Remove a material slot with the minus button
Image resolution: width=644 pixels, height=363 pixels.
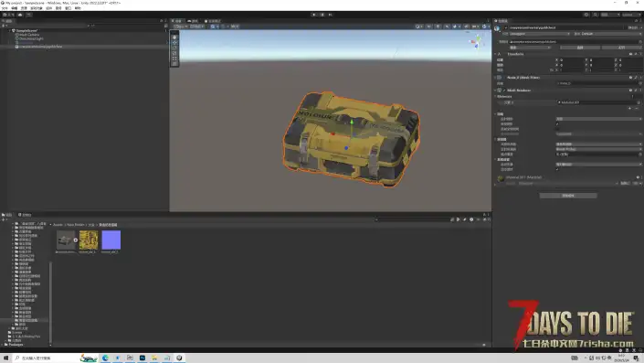point(637,108)
